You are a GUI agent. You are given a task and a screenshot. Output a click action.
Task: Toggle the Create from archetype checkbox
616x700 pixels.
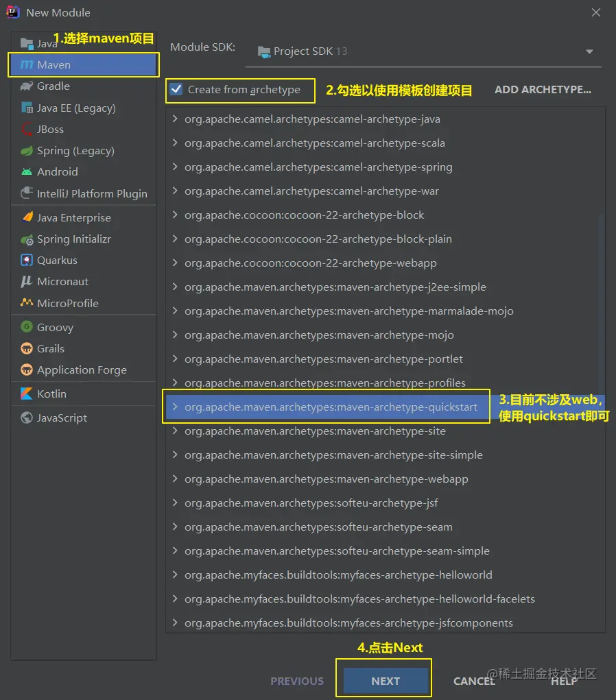click(176, 89)
